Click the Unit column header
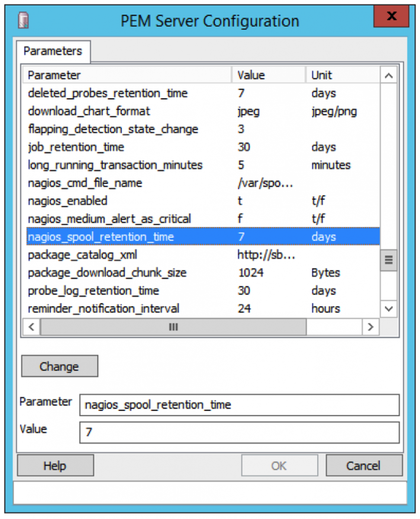 point(342,75)
